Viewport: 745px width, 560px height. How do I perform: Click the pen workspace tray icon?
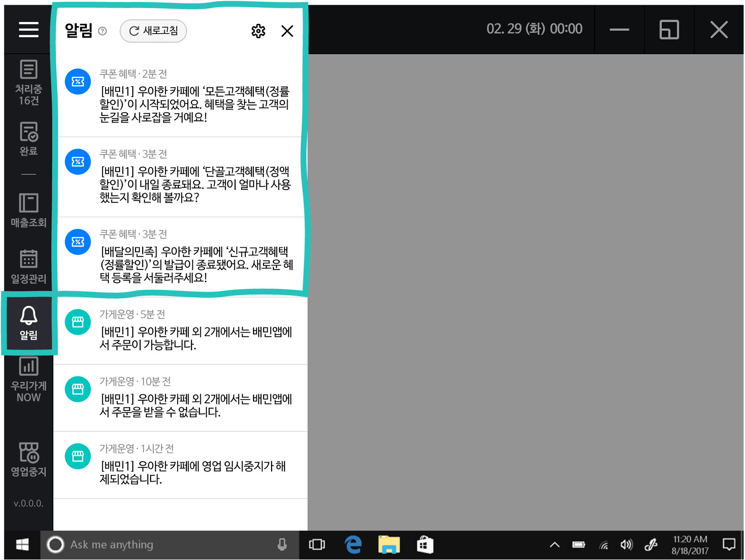[650, 545]
